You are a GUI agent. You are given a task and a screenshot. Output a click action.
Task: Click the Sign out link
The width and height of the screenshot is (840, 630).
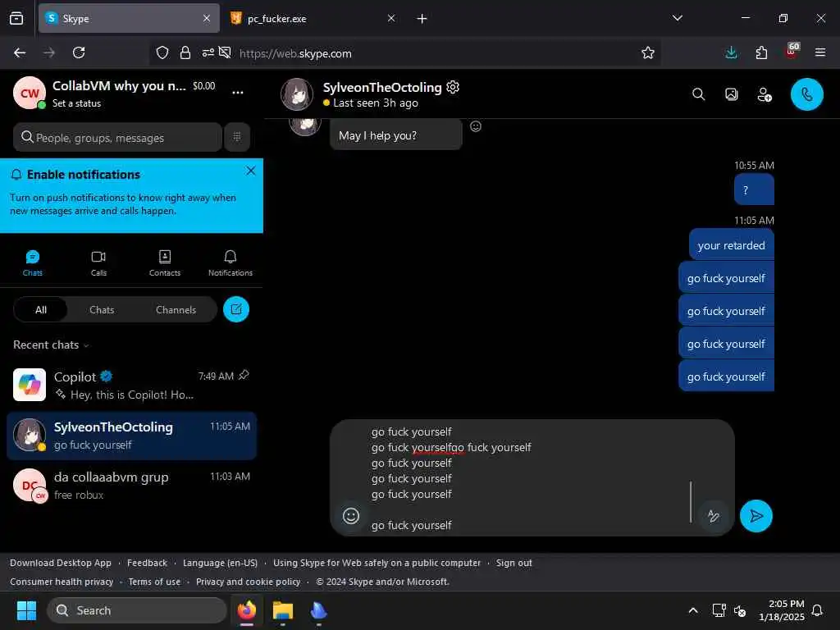point(514,563)
